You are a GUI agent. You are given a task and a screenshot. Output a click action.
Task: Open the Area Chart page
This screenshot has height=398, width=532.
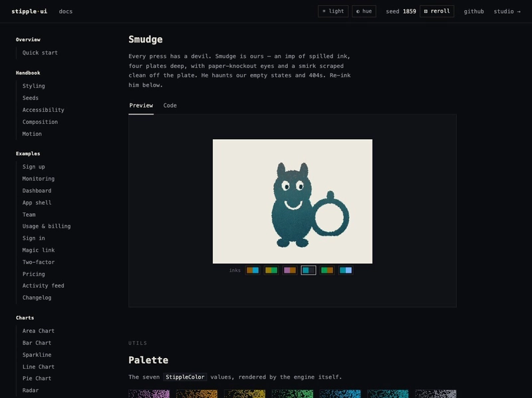point(39,331)
